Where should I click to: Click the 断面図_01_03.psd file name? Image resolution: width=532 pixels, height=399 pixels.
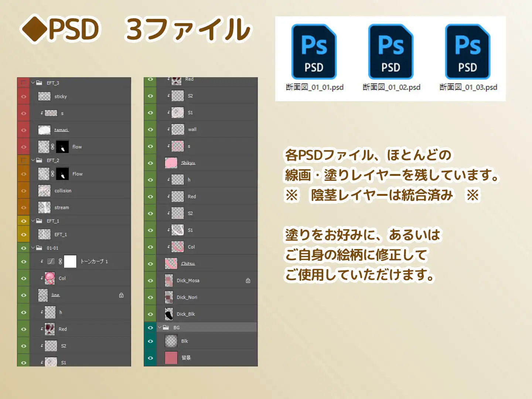coord(468,87)
